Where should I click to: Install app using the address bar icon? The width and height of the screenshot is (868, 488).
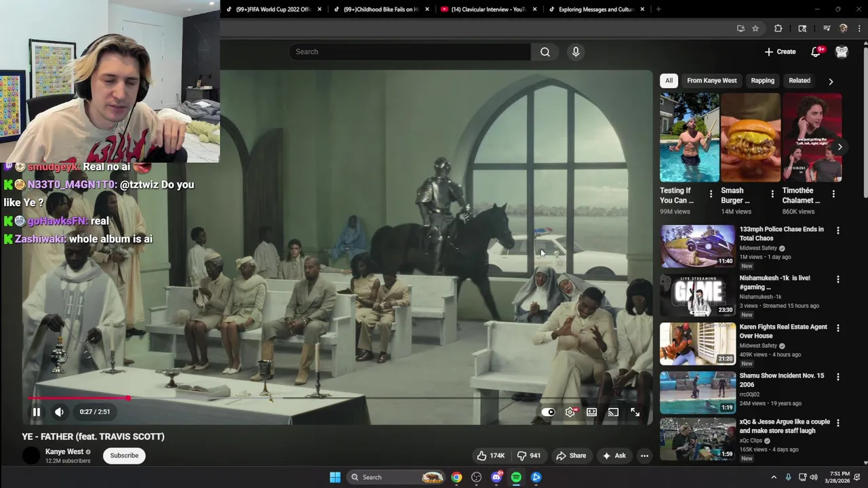pos(741,28)
